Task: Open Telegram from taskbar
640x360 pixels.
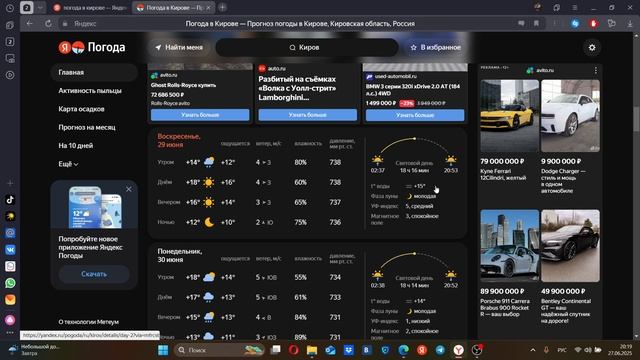Action: [x=440, y=350]
